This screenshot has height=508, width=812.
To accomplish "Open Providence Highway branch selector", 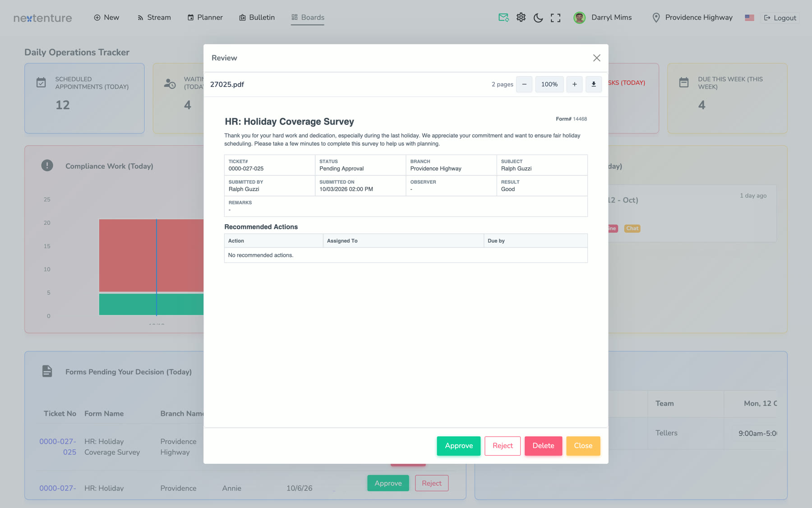I will click(x=692, y=18).
